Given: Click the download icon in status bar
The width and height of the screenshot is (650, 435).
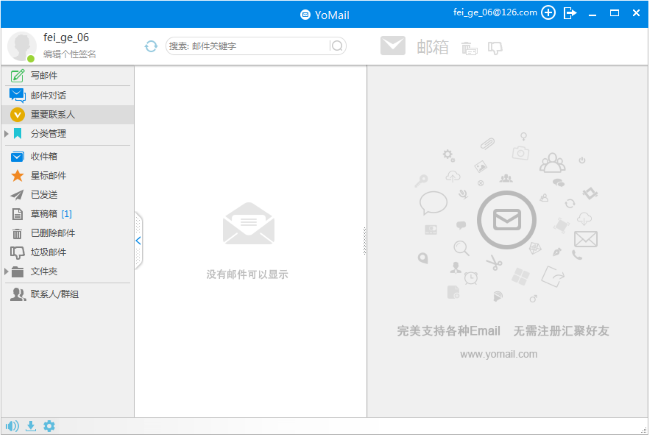Looking at the screenshot, I should (x=31, y=426).
